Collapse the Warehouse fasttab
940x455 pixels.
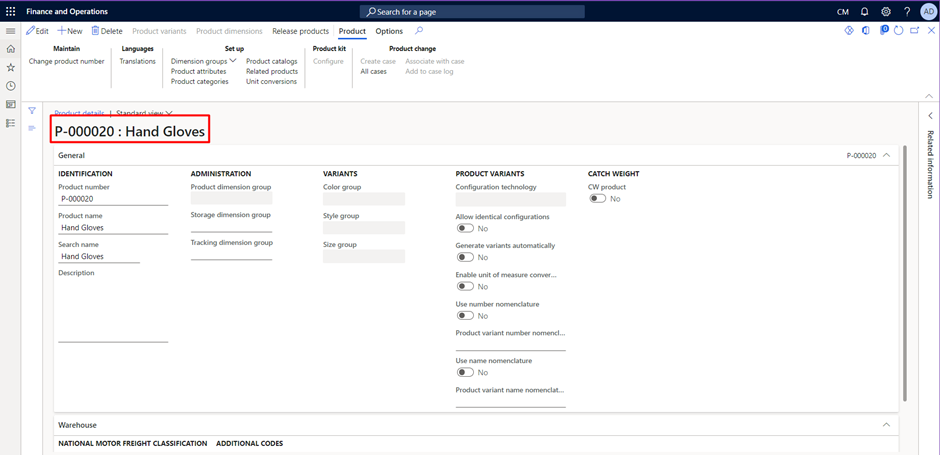tap(887, 424)
